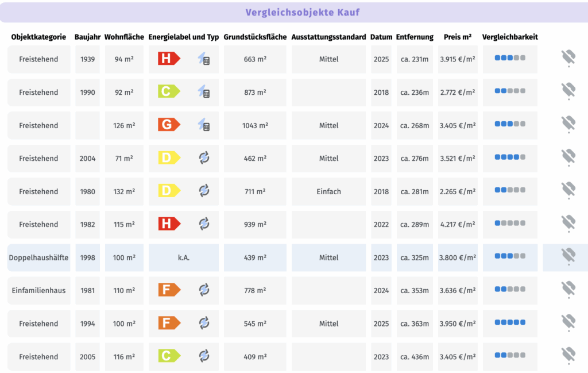Viewport: 588px width, 373px height.
Task: Click the Vergleichsobjekte Kauf title bar
Action: [294, 13]
